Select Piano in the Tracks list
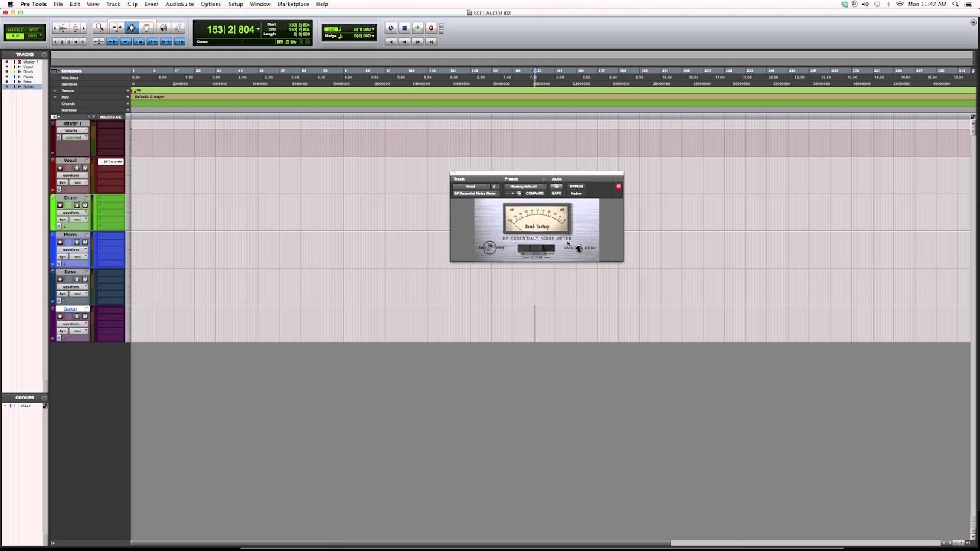Image resolution: width=980 pixels, height=551 pixels. pyautogui.click(x=28, y=77)
